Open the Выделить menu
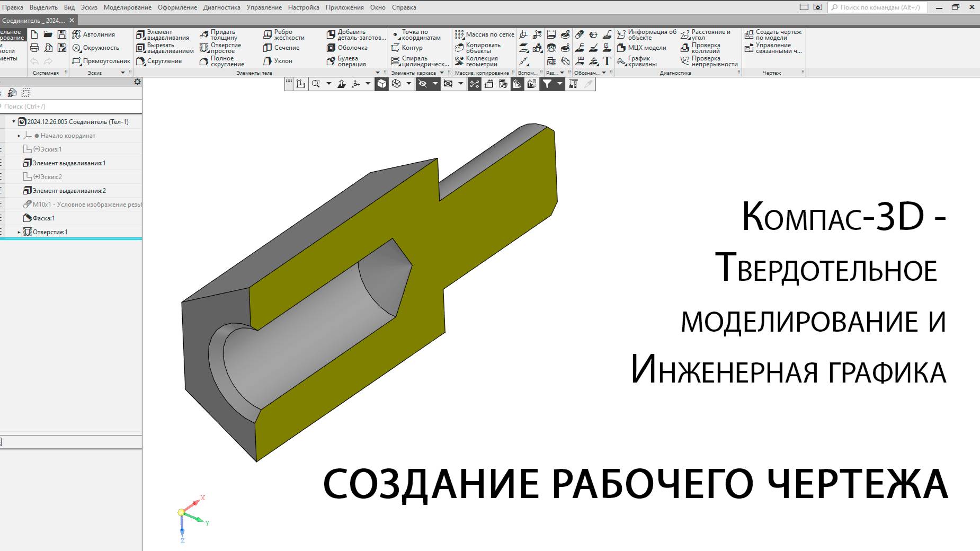 coord(43,7)
